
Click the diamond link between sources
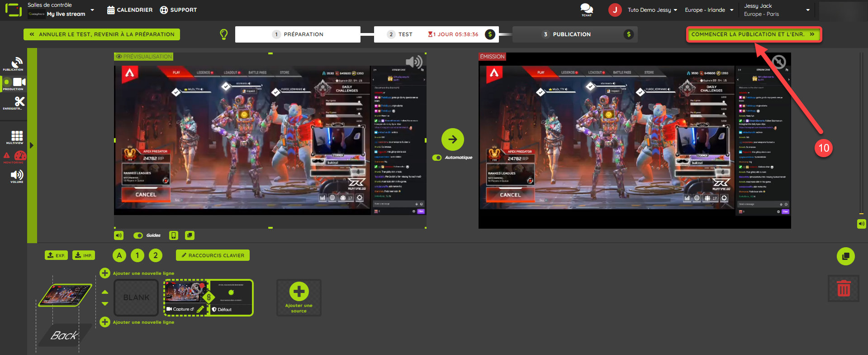(209, 297)
